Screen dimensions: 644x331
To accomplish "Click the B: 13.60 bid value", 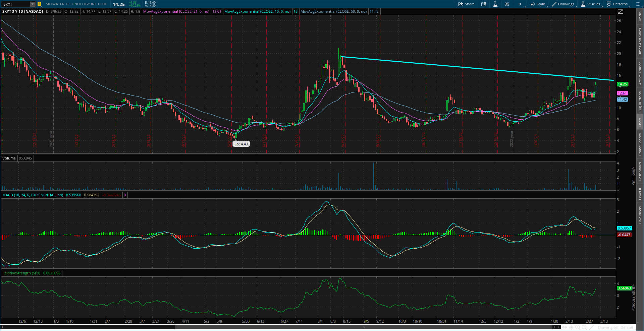I will click(x=150, y=3).
